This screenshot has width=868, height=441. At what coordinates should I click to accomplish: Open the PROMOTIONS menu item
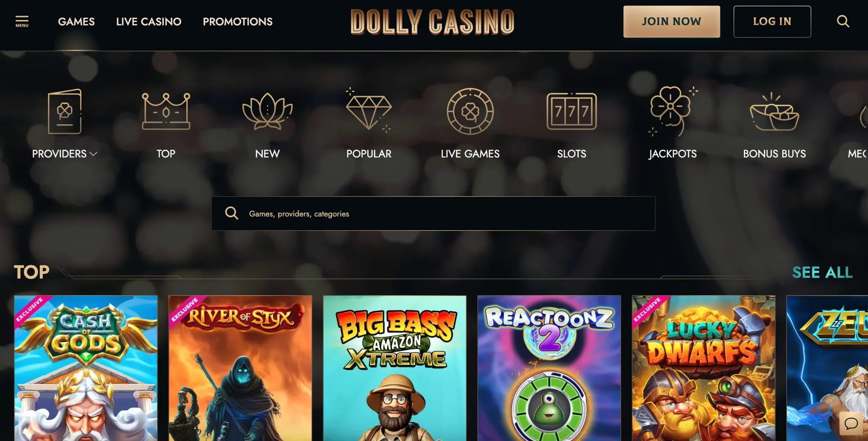238,22
